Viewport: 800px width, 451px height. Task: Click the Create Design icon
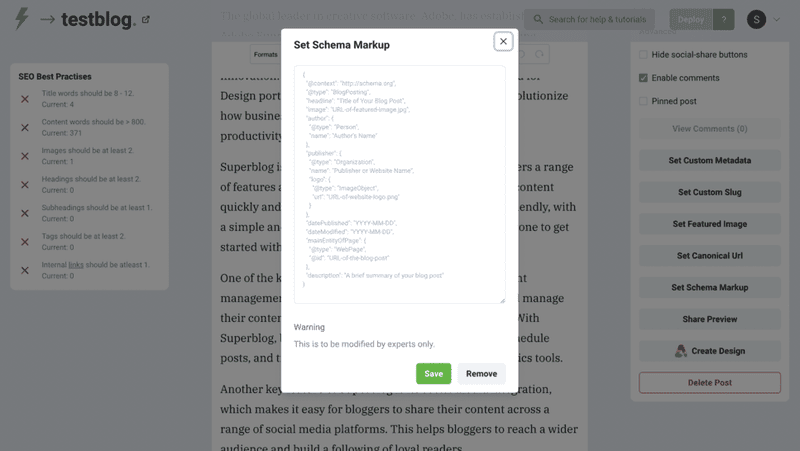[681, 351]
